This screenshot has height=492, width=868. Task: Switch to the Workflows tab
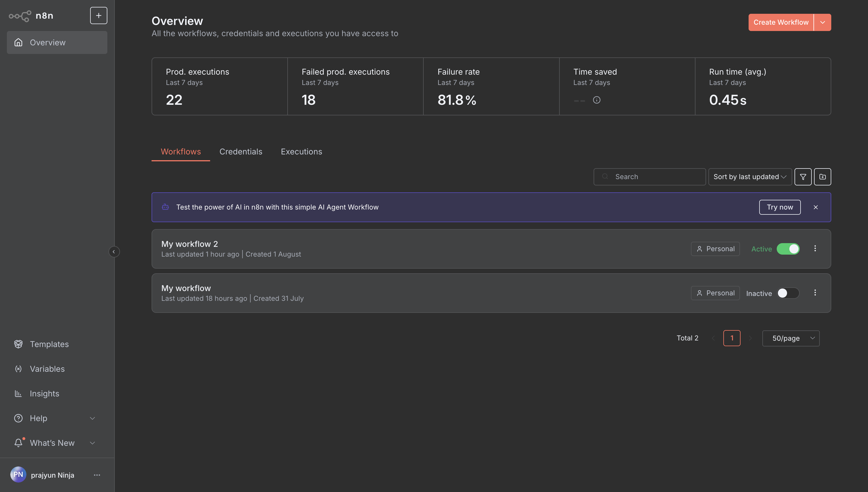point(181,151)
